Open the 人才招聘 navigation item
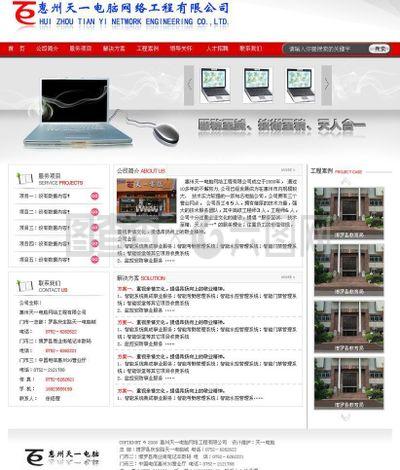Screen dimensions: 400x470 pyautogui.click(x=217, y=49)
